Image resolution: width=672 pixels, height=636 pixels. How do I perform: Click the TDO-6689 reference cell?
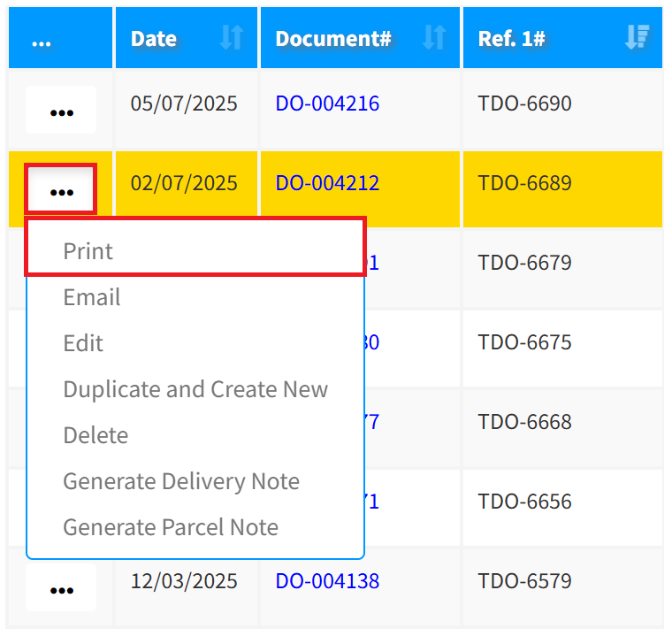[x=524, y=183]
